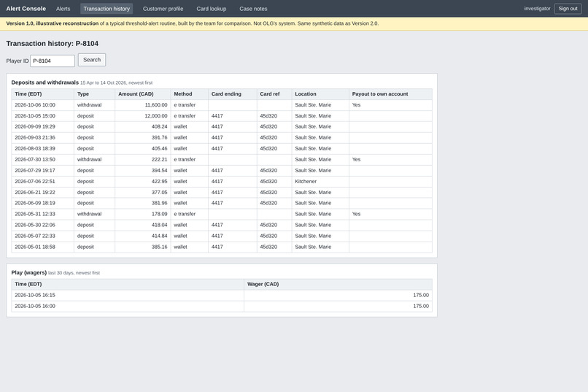The width and height of the screenshot is (588, 392).
Task: Click the Deposits and withdrawals section title
Action: [45, 82]
